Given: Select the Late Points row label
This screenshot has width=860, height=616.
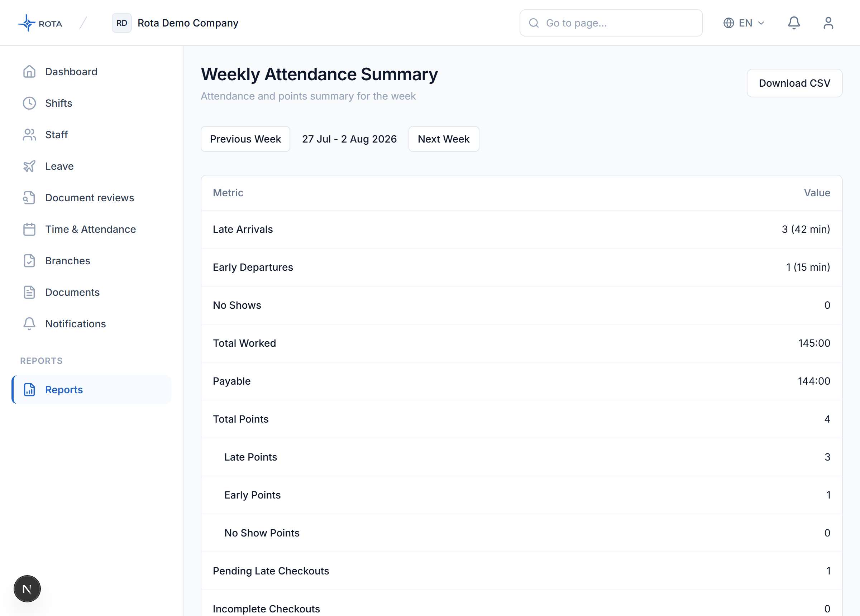Looking at the screenshot, I should pos(250,457).
